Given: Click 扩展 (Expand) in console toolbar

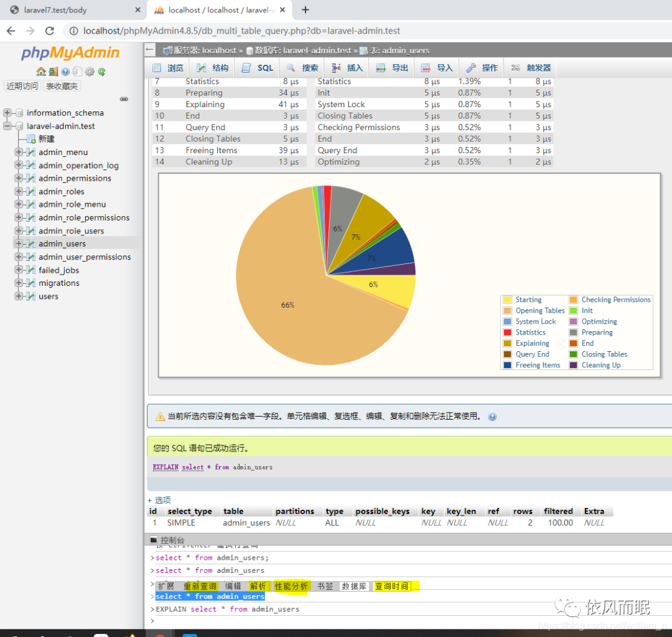Looking at the screenshot, I should click(x=166, y=586).
